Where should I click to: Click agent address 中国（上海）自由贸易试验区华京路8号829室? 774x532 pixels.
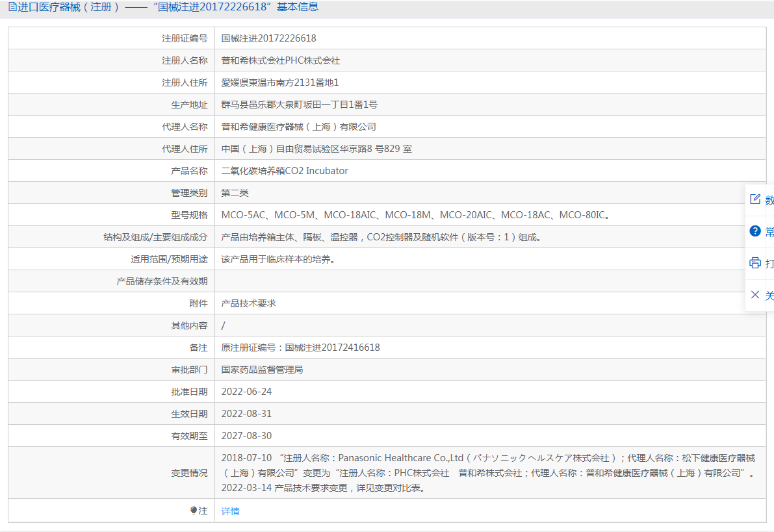tap(316, 149)
